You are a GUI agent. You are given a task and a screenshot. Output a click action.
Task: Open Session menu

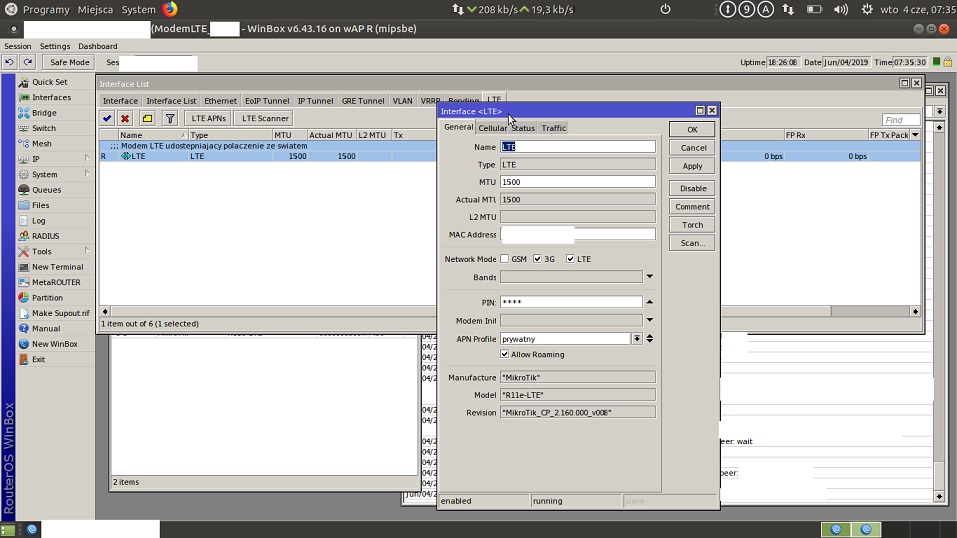[x=18, y=46]
